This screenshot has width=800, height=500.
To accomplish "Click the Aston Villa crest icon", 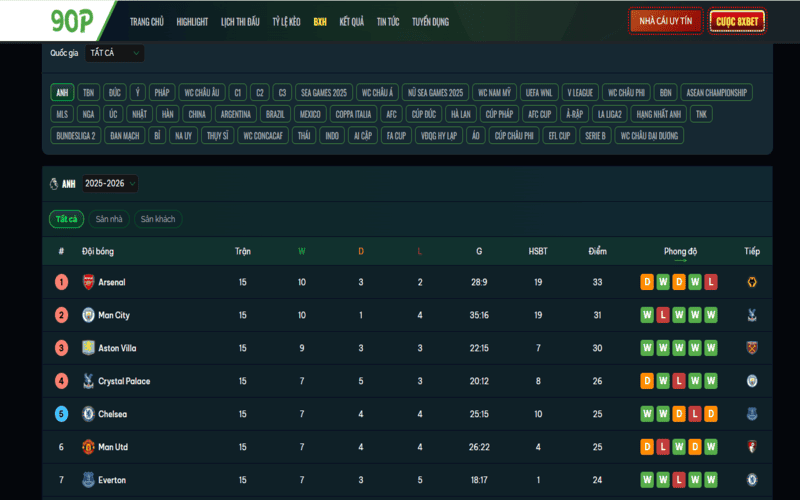I will [88, 348].
